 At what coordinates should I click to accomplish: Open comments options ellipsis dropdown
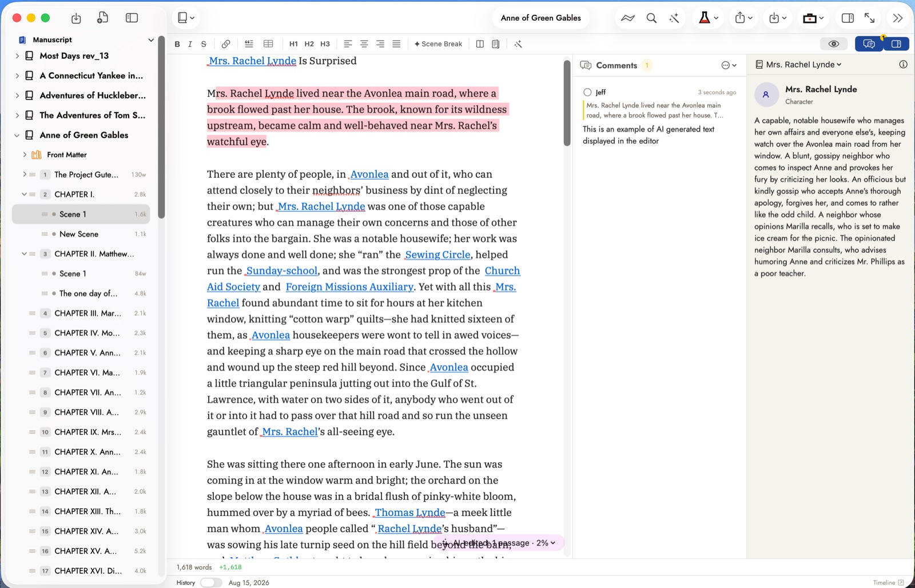click(x=729, y=65)
